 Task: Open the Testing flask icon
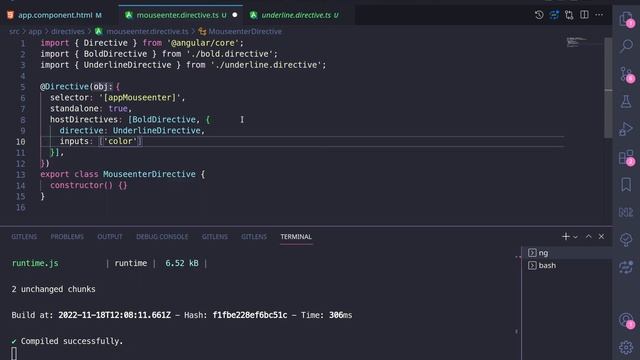coord(626,101)
